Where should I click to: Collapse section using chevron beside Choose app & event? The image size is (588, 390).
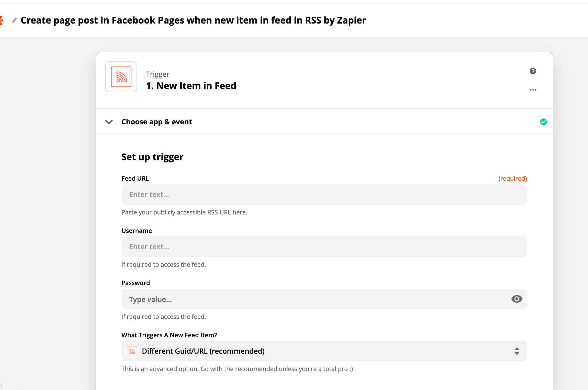109,122
